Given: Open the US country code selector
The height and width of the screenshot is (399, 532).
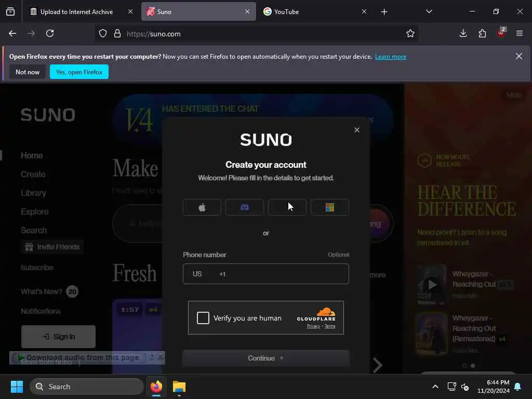Looking at the screenshot, I should pos(197,274).
